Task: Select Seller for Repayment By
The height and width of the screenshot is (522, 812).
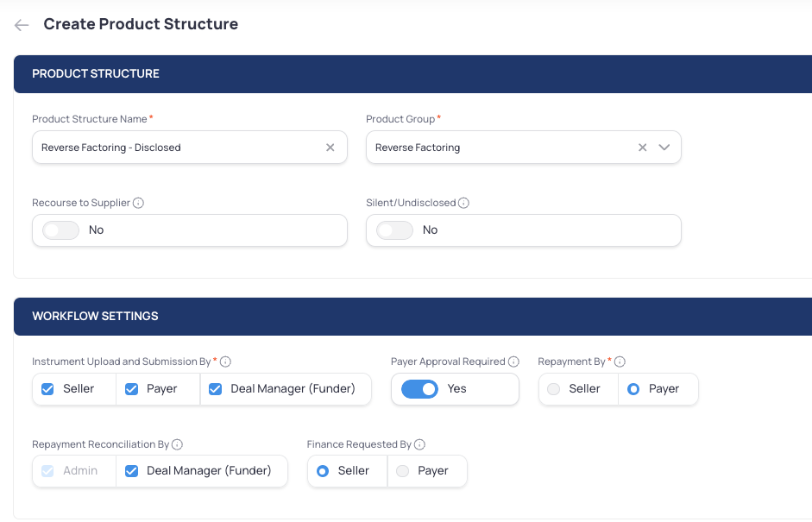Action: click(554, 389)
